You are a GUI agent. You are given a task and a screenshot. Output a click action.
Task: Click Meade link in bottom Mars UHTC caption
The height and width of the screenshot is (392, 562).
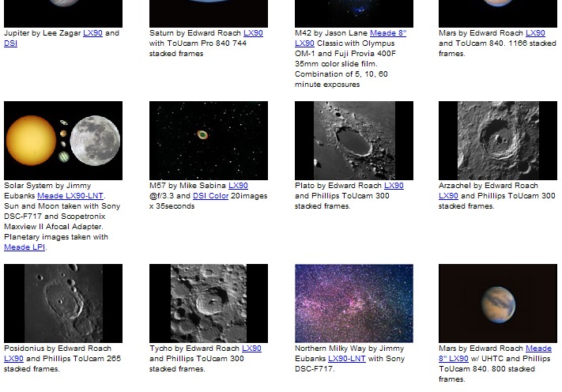coord(539,349)
